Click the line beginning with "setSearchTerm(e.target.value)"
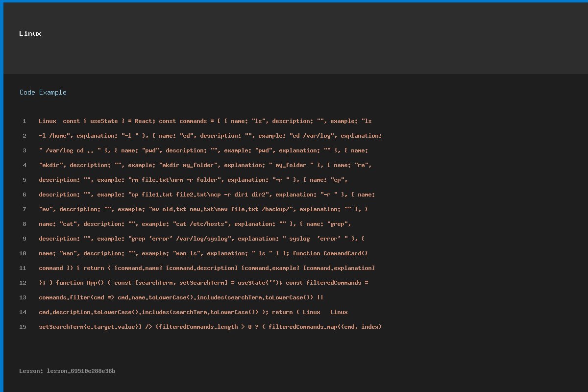588x392 pixels. tap(210, 327)
